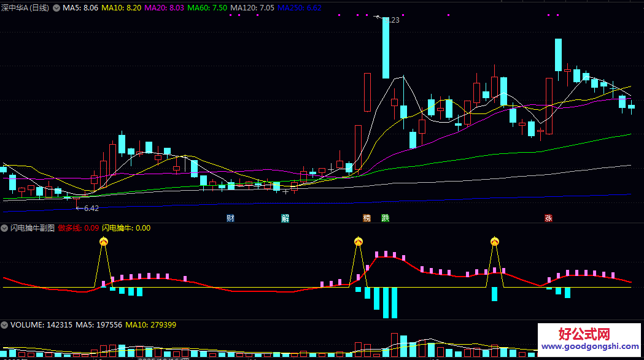This screenshot has height=360, width=644.
Task: Select the 做多线: 0.09 indicator label
Action: coord(79,228)
